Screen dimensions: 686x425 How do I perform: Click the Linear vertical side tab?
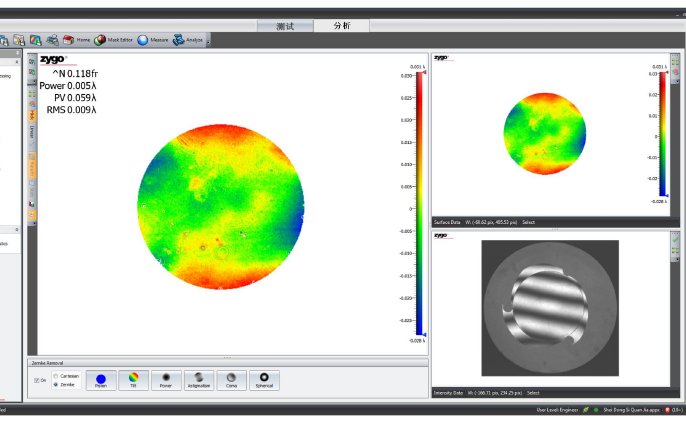pos(32,131)
